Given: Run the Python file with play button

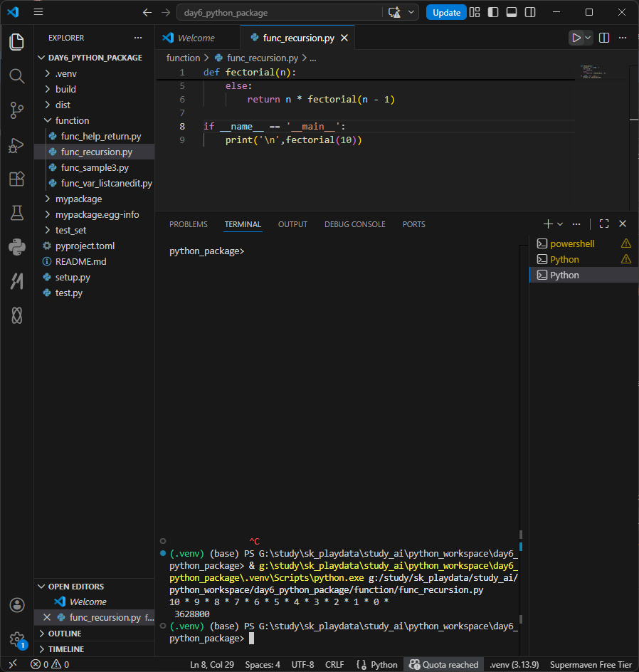Looking at the screenshot, I should pyautogui.click(x=576, y=38).
